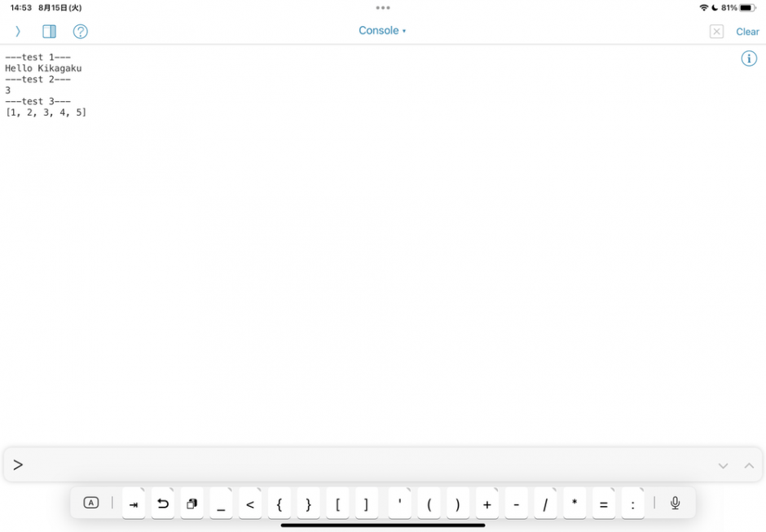Select the split-view panel icon
766x532 pixels.
pos(49,31)
